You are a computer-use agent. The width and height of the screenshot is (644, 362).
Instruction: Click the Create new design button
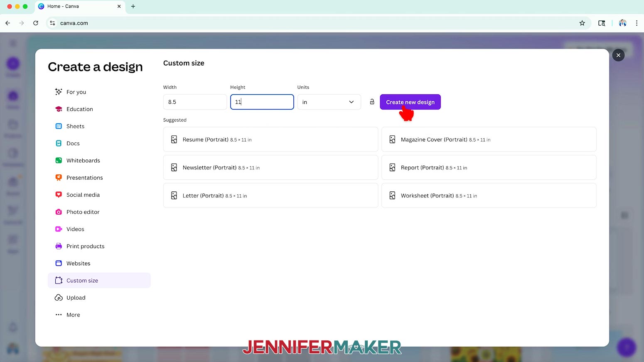click(410, 102)
